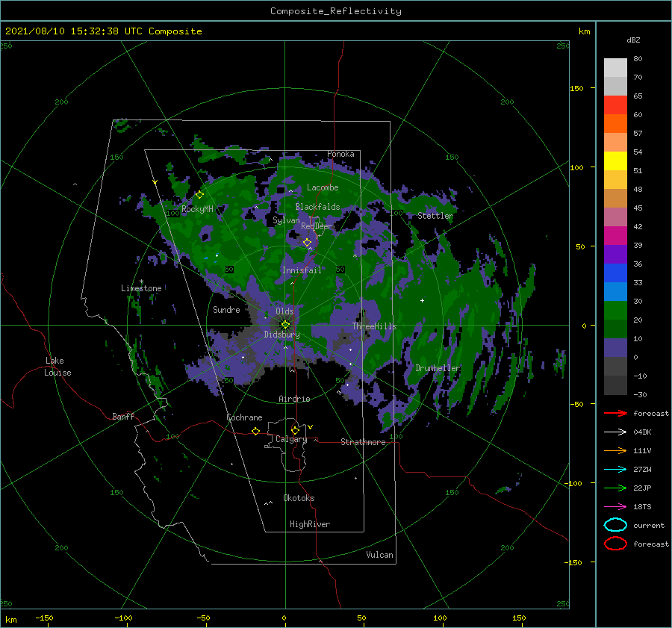Click the dBZ legend heading
672x628 pixels.
(x=633, y=40)
